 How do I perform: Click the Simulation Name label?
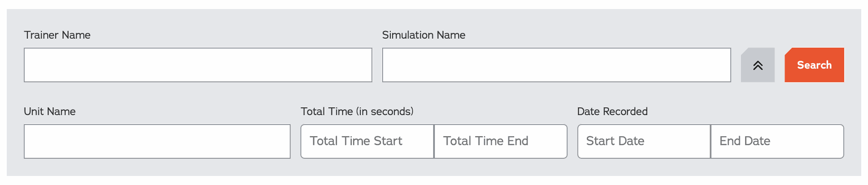424,35
